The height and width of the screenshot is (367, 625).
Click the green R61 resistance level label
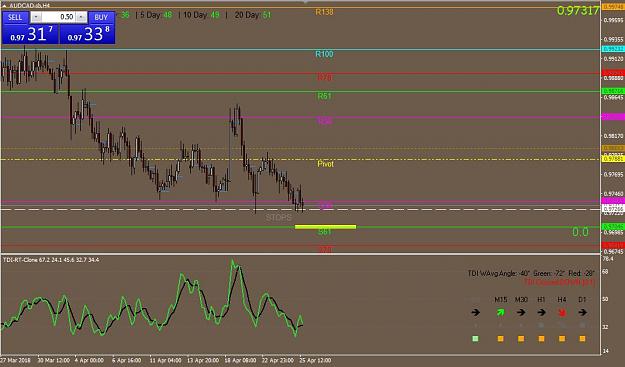325,96
